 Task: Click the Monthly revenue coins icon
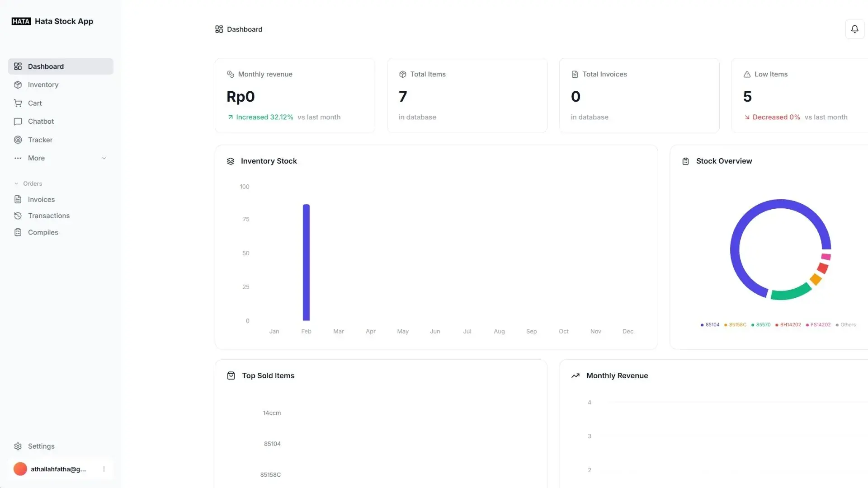click(x=231, y=75)
